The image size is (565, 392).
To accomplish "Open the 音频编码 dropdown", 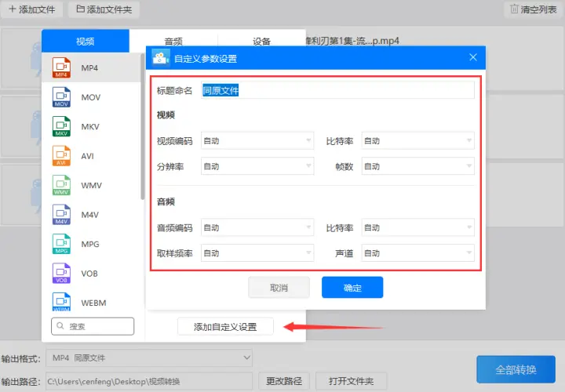I will 257,227.
